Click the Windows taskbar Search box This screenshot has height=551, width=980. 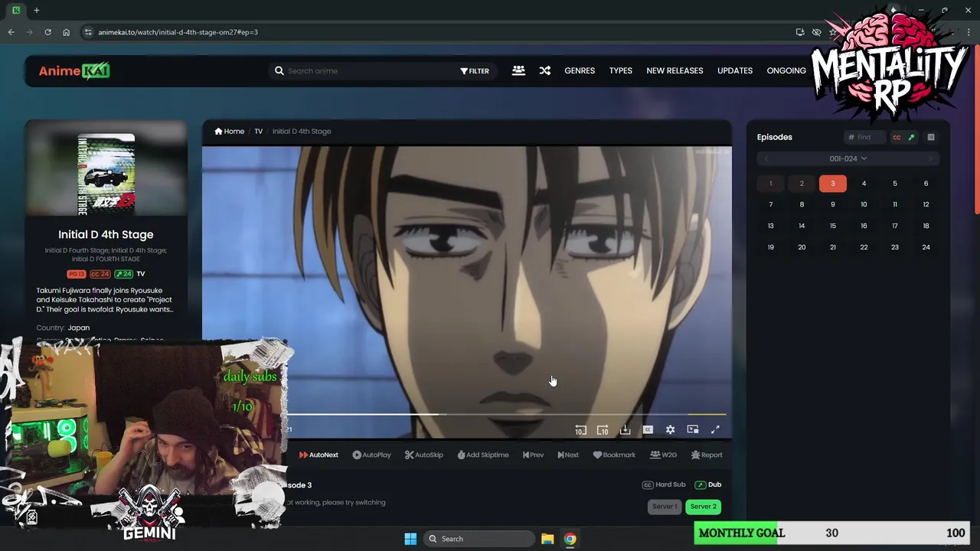[x=478, y=539]
